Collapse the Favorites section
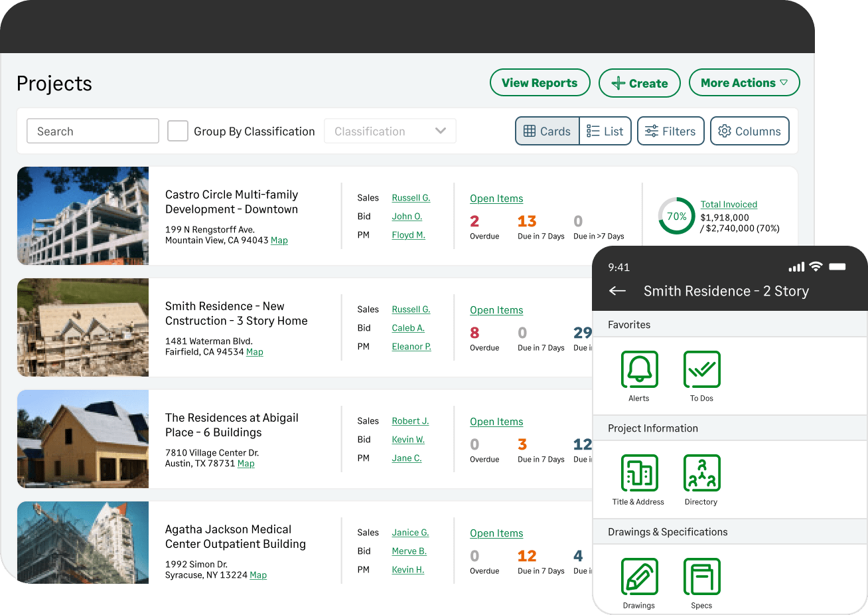Screen dimensions: 868x615 [x=629, y=325]
